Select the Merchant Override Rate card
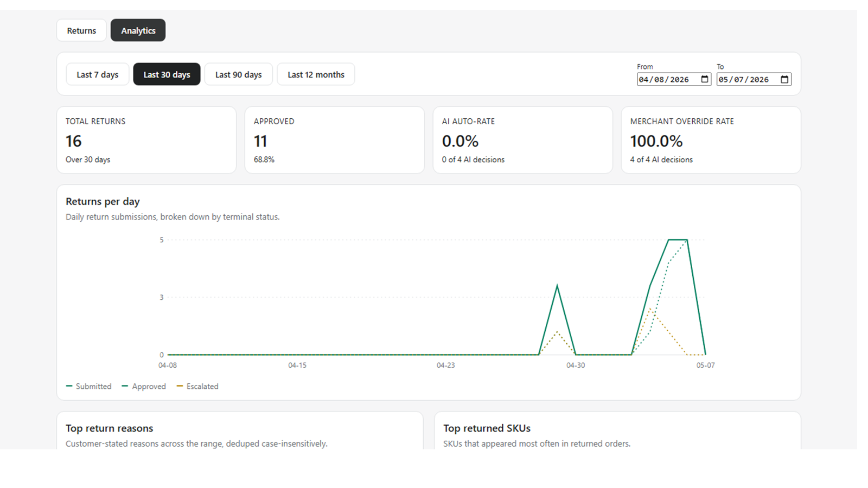This screenshot has height=488, width=868. (x=711, y=140)
